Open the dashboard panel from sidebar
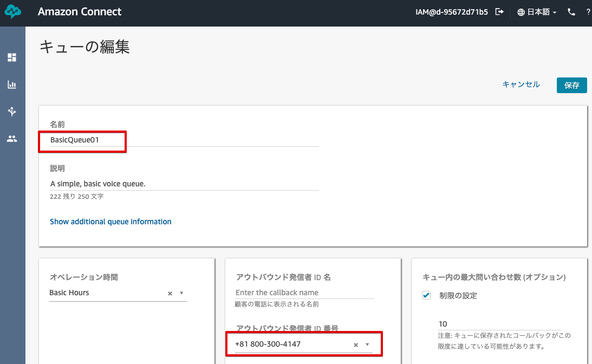The height and width of the screenshot is (364, 592). point(12,57)
